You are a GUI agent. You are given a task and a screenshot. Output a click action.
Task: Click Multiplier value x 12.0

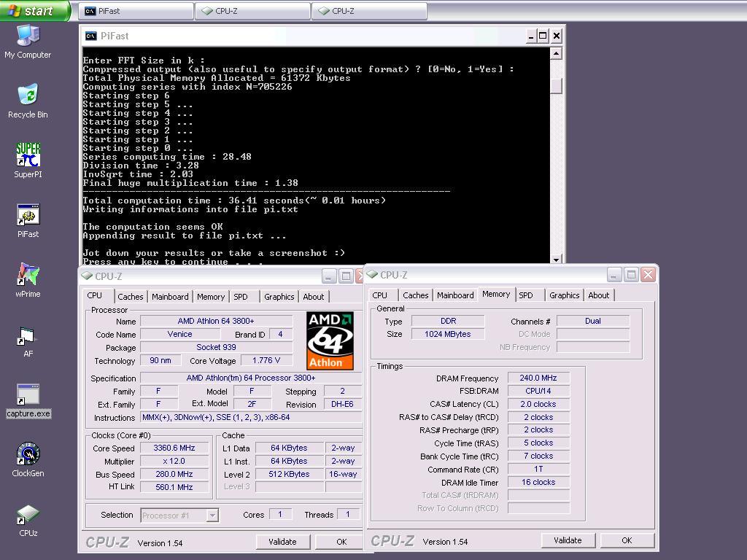pyautogui.click(x=174, y=462)
